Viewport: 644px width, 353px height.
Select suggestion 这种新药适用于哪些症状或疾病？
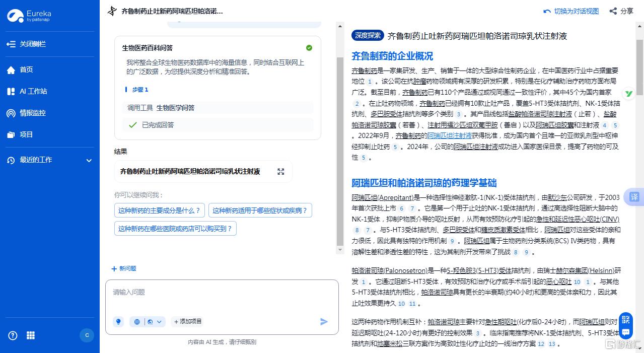[x=260, y=210]
